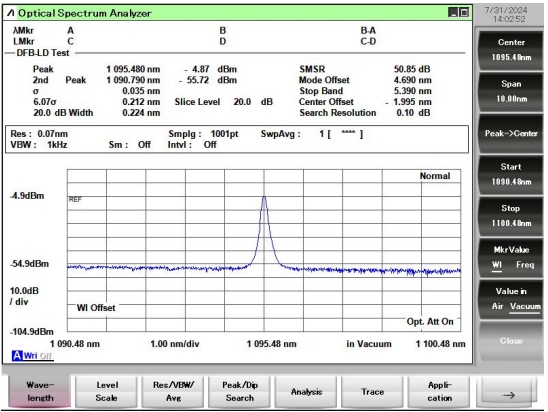548x412 pixels.
Task: Open the Wavelength function tab
Action: tap(40, 391)
